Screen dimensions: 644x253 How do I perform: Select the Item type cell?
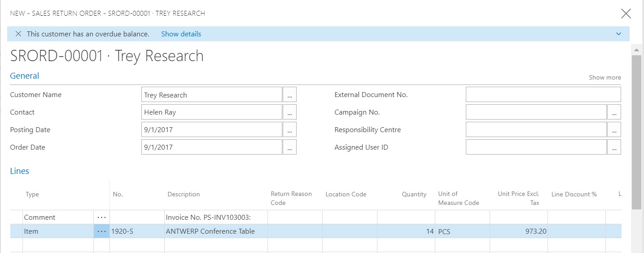58,231
